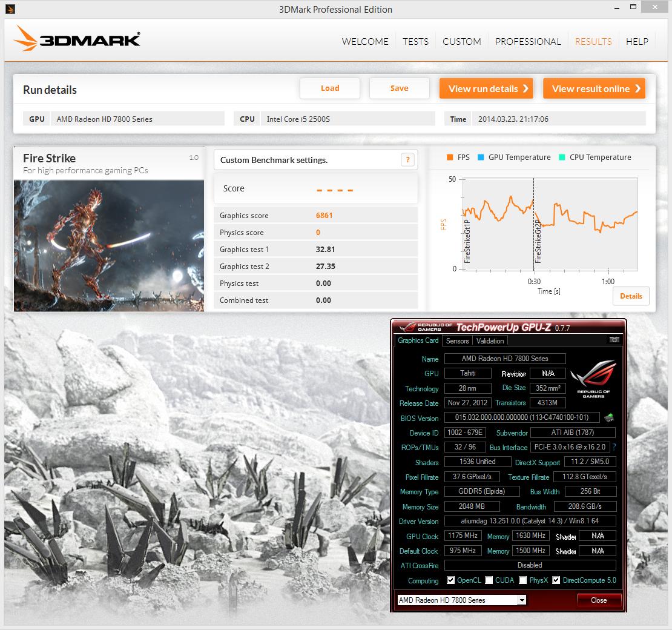Switch to GPU-Z Sensors tab
Screen dimensions: 672x630
tap(457, 341)
